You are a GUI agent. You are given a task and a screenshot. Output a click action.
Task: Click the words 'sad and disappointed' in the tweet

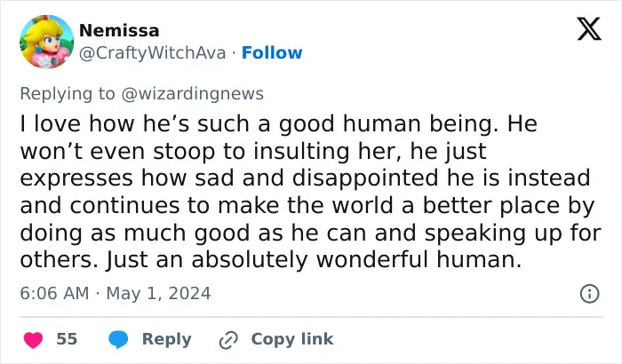(x=316, y=178)
